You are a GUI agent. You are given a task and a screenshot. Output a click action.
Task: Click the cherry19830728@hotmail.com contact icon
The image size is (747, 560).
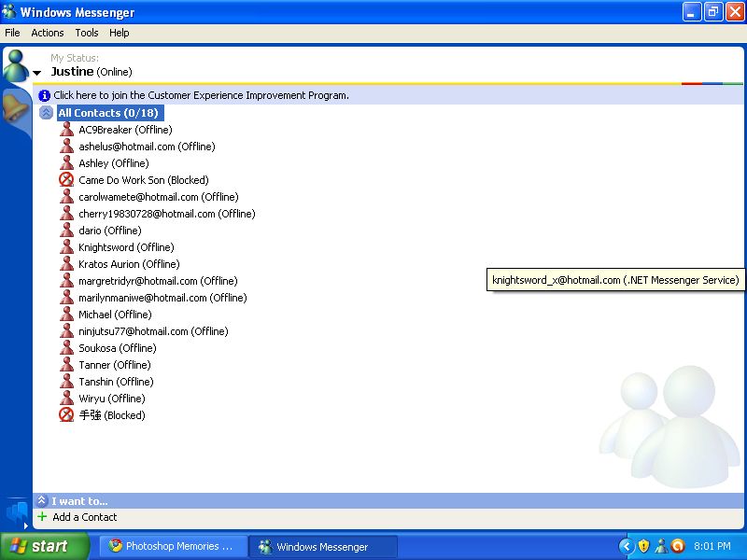click(x=66, y=214)
